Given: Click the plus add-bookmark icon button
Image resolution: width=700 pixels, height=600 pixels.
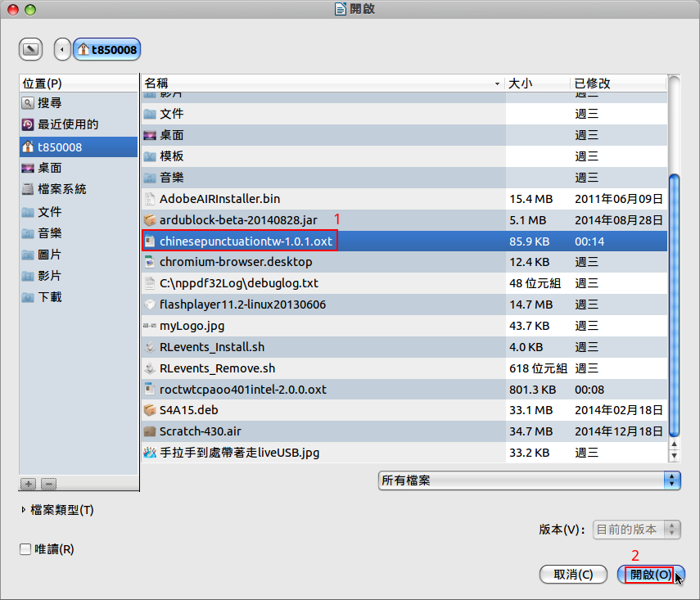Looking at the screenshot, I should click(x=28, y=484).
